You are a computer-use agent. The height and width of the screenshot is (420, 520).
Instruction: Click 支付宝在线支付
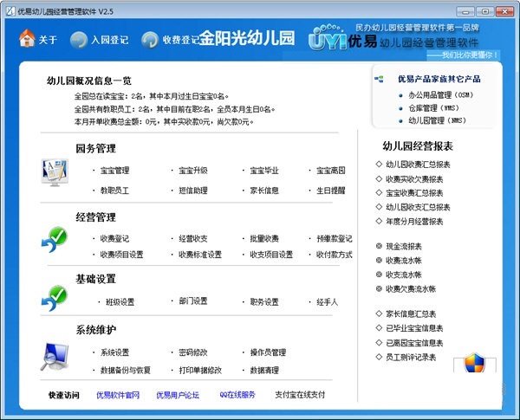click(300, 395)
